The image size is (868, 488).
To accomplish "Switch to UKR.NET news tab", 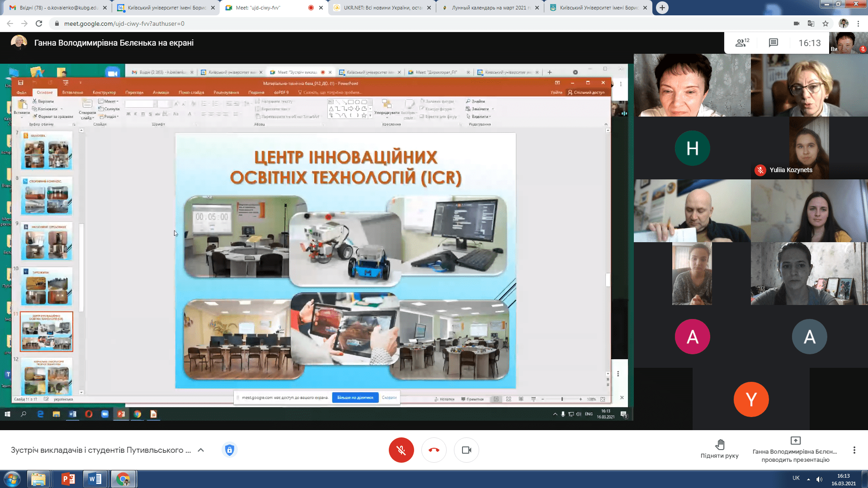I will point(382,8).
